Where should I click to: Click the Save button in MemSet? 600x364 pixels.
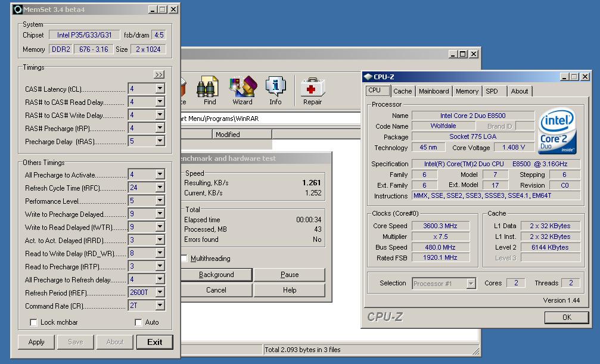[76, 342]
